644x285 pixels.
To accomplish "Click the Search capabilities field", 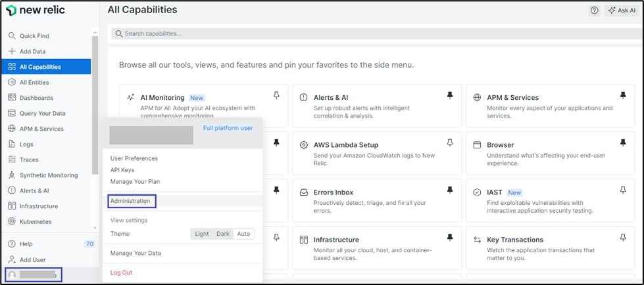I will (375, 33).
